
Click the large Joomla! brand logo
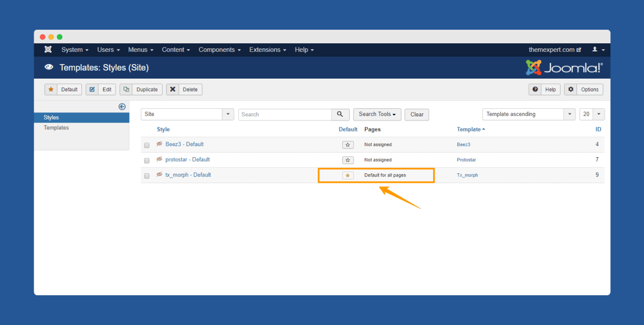[x=564, y=68]
